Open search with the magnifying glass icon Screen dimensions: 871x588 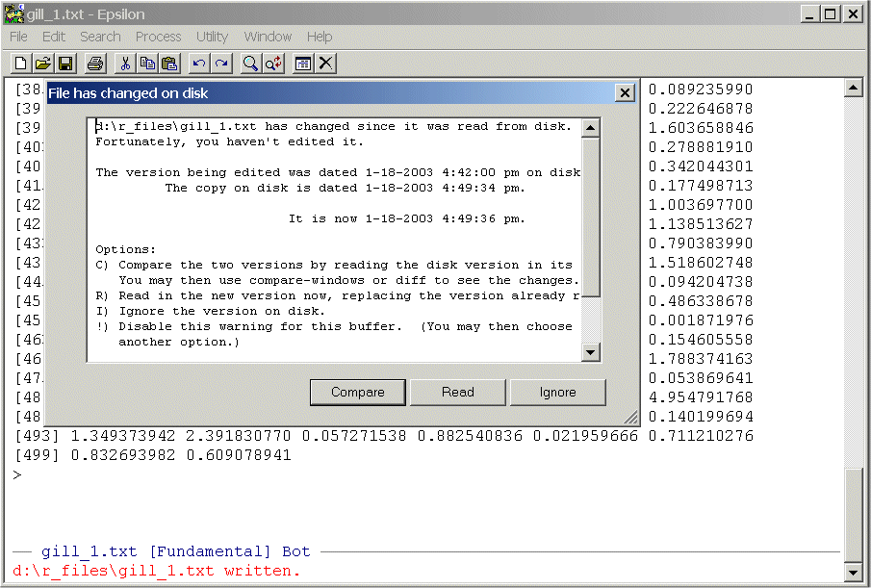tap(250, 64)
